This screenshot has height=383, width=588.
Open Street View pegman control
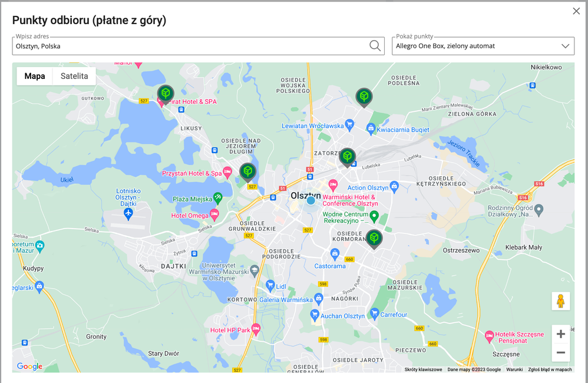click(561, 301)
